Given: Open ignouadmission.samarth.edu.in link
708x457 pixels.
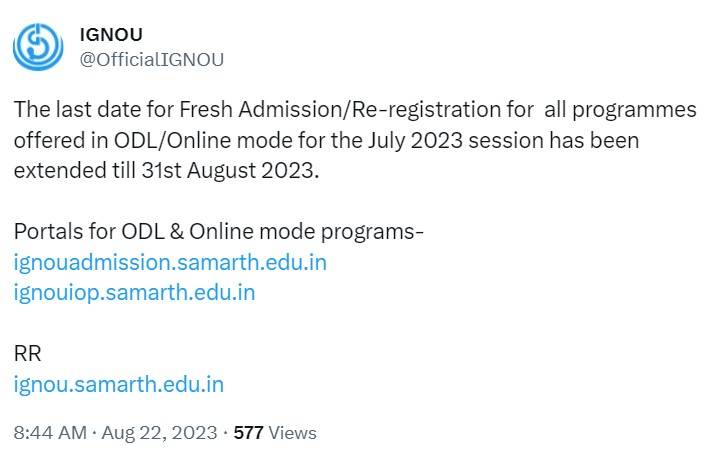Looking at the screenshot, I should click(x=170, y=263).
